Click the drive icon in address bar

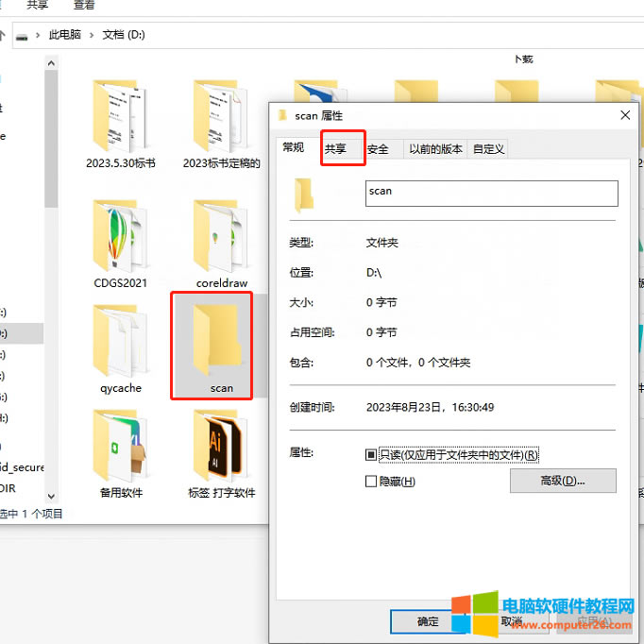(22, 36)
